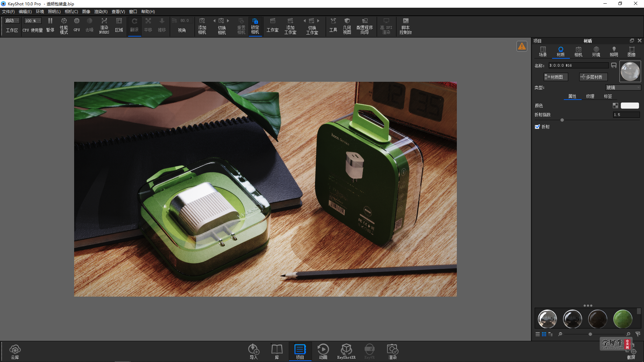Click the 折射指数 value field
The image size is (644, 362).
(626, 115)
